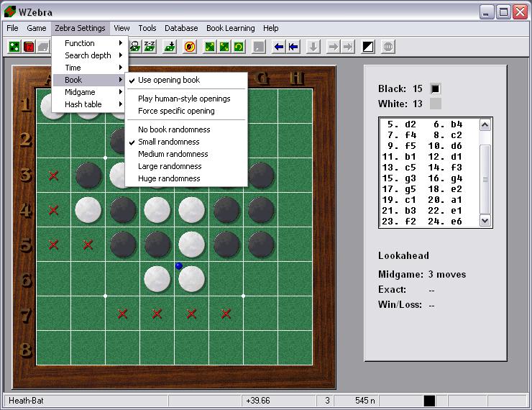Click the "545 n" node count in status bar
The height and width of the screenshot is (410, 532).
[365, 401]
